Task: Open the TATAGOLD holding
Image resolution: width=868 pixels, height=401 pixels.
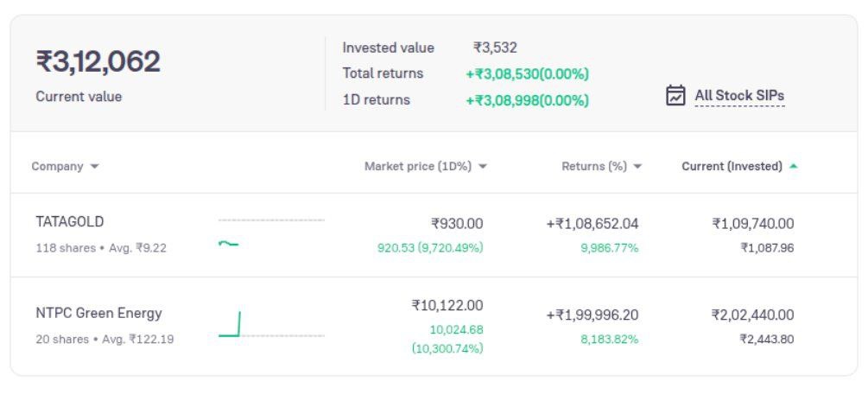Action: (x=70, y=222)
